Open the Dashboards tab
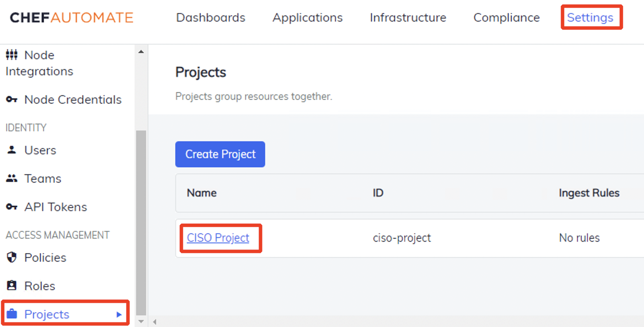Screen dimensions: 644x327 pos(211,18)
